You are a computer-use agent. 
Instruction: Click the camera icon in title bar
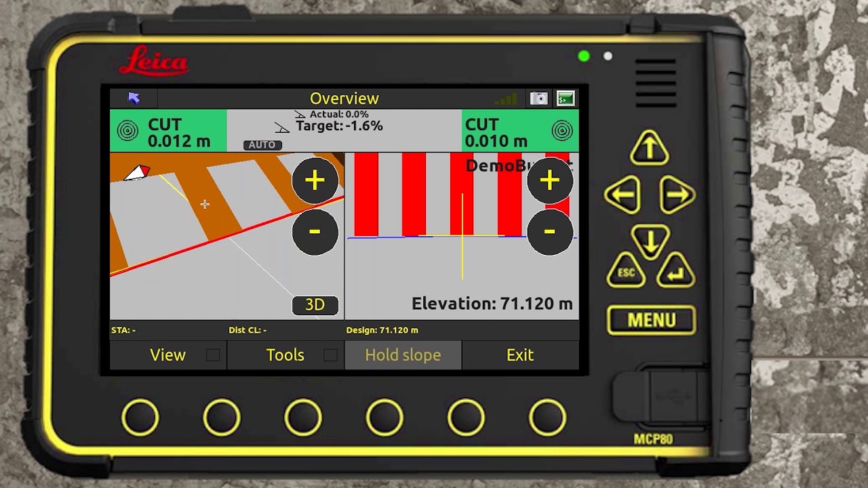pos(539,98)
